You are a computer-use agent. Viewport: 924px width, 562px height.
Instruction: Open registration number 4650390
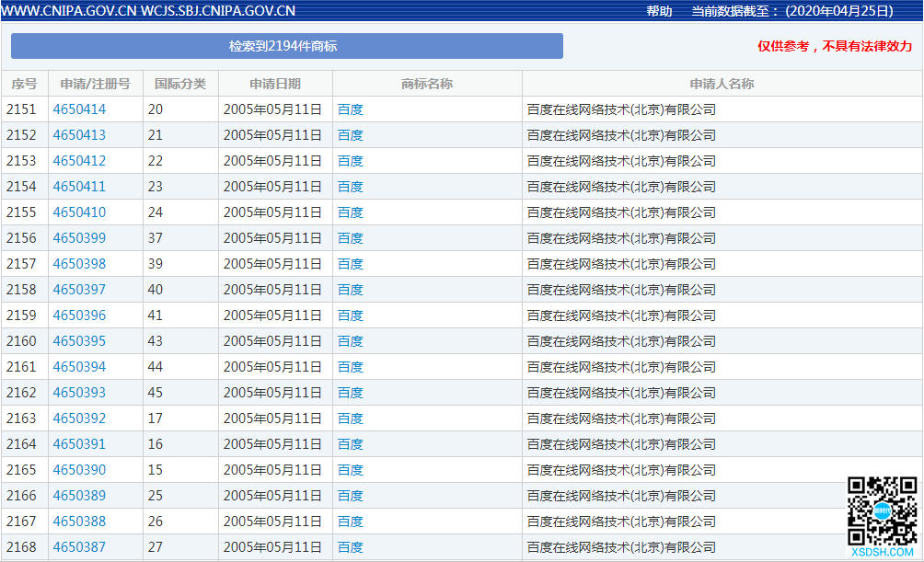click(x=79, y=470)
